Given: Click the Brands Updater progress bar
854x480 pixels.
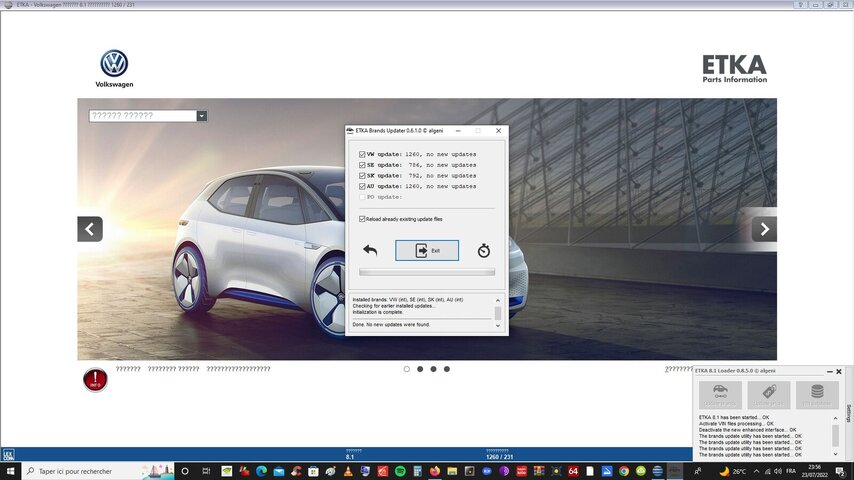Looking at the screenshot, I should pos(427,272).
